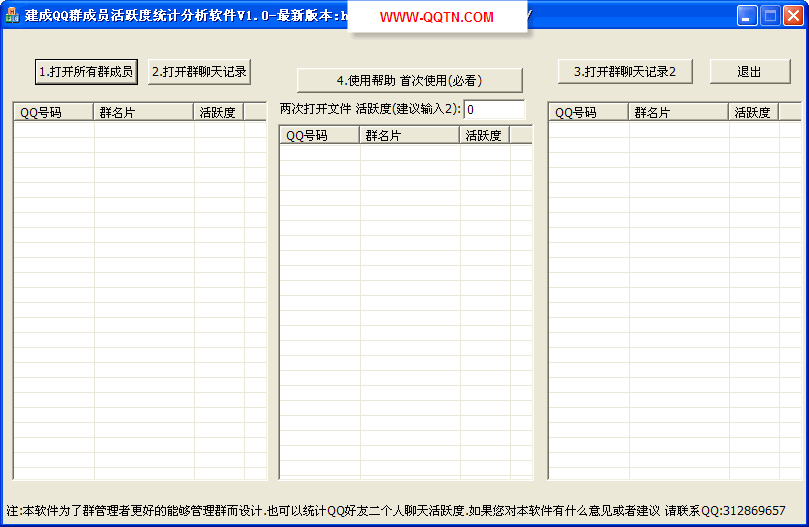Screen dimensions: 809x527
Task: Click middle list QQ号码 column header
Action: tap(320, 135)
